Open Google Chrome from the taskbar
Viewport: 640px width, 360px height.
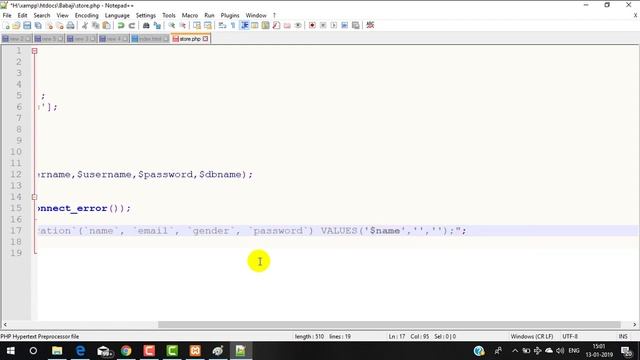tap(126, 351)
